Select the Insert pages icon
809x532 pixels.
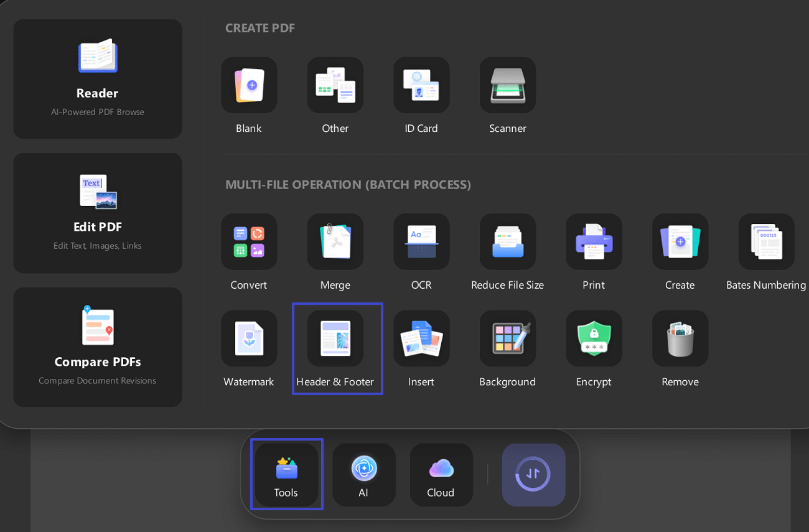tap(421, 338)
